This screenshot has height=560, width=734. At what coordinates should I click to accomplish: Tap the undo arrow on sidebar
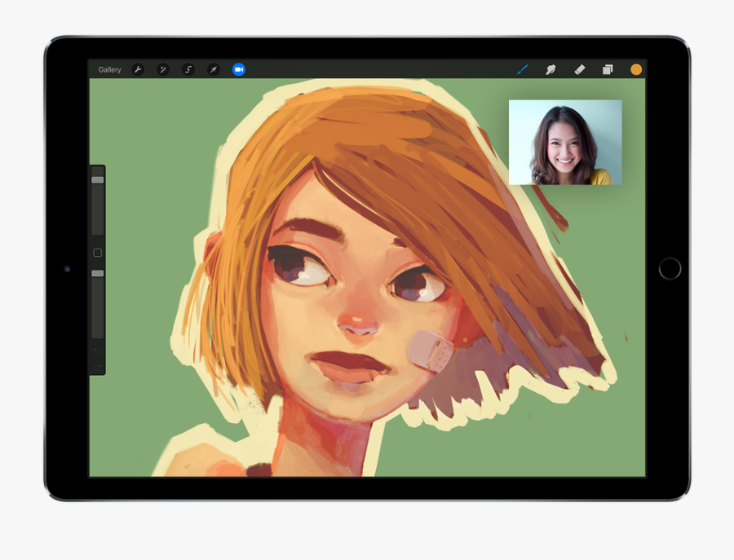click(x=97, y=351)
